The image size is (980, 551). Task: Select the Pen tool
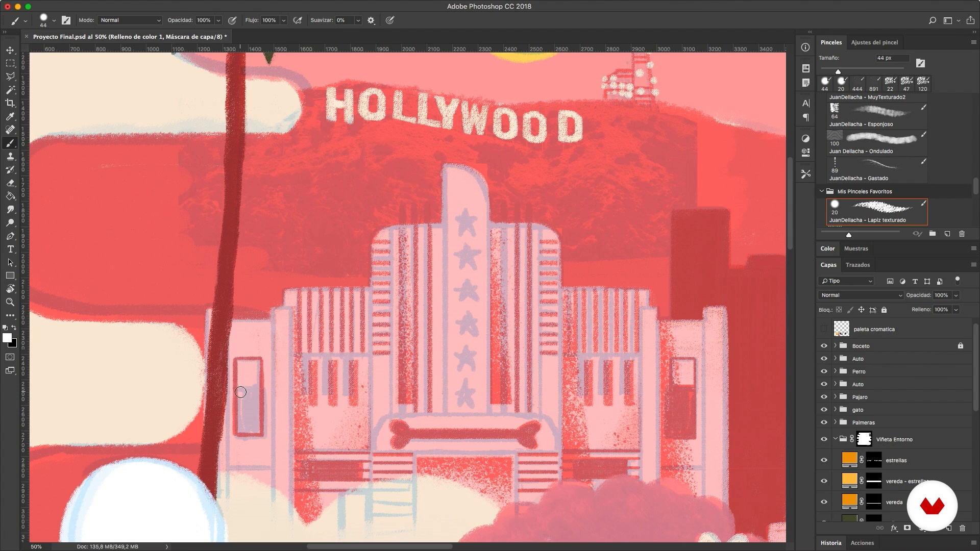pyautogui.click(x=10, y=236)
